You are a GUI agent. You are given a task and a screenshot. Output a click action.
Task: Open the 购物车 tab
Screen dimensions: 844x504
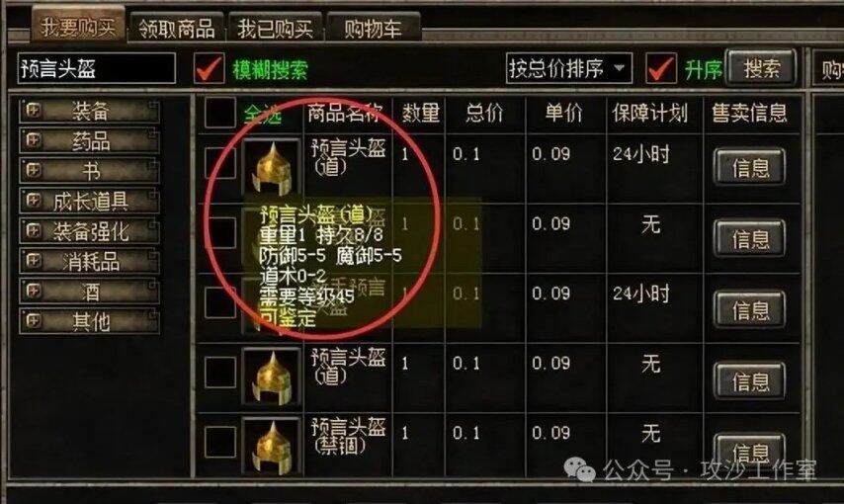click(373, 28)
